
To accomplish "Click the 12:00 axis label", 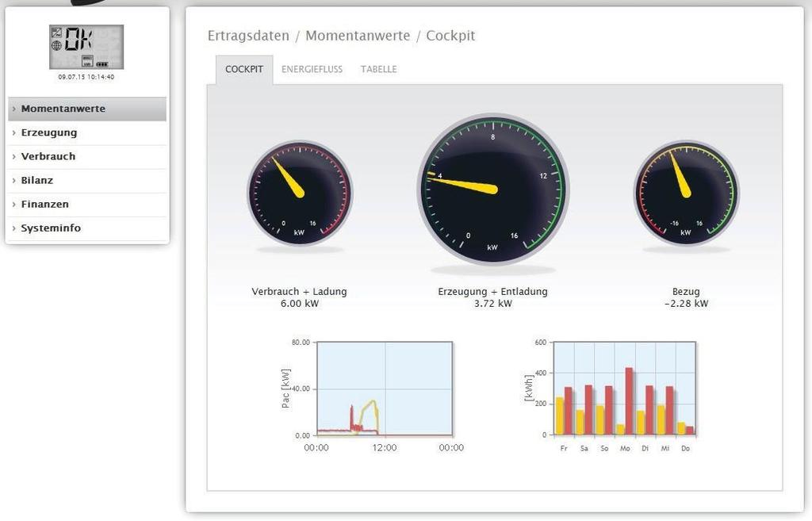I will point(385,447).
